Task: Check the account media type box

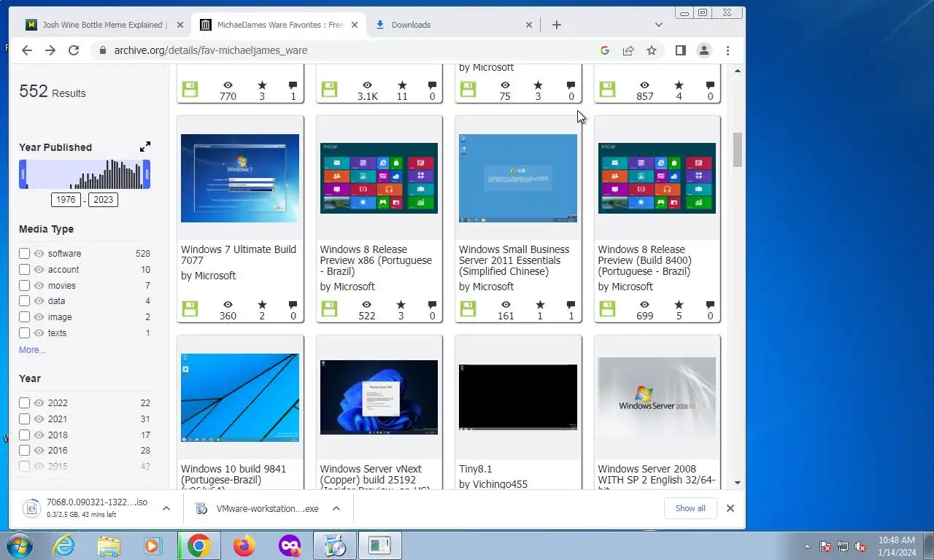Action: point(24,269)
